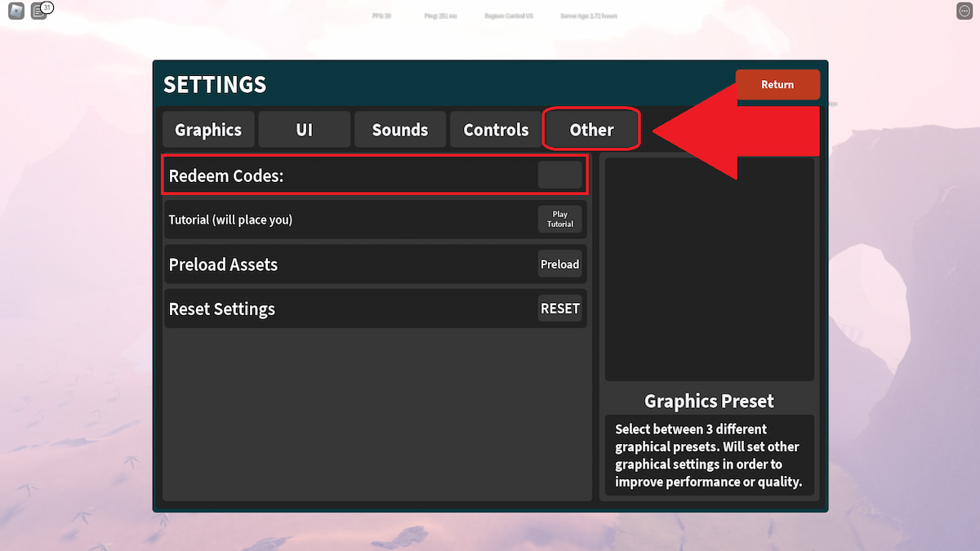Click the Server Age indicator
Image resolution: width=980 pixels, height=551 pixels.
(590, 15)
